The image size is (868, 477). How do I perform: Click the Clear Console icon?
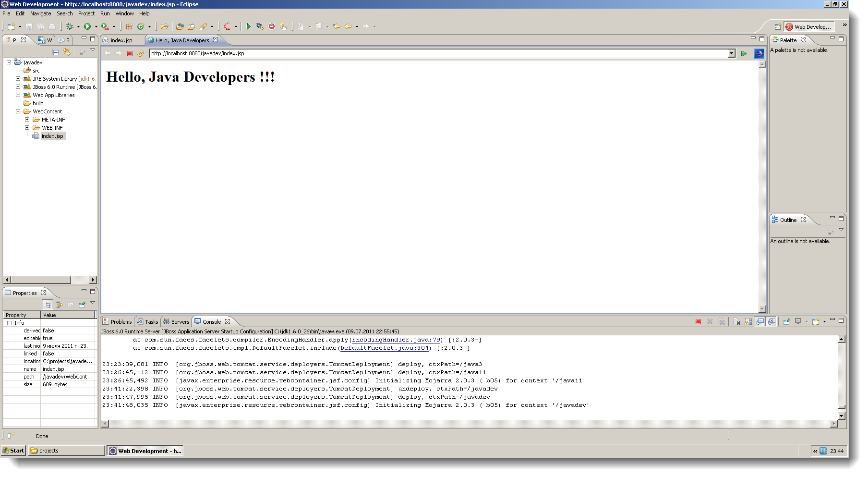[x=736, y=321]
